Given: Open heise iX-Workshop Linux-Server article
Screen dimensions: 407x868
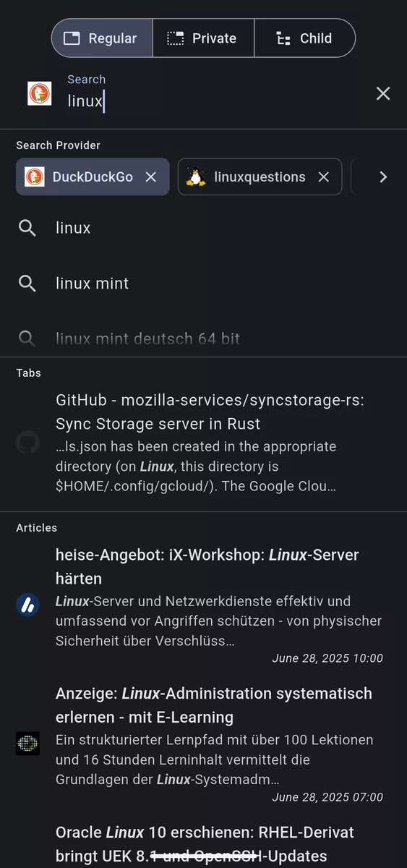Looking at the screenshot, I should (203, 605).
